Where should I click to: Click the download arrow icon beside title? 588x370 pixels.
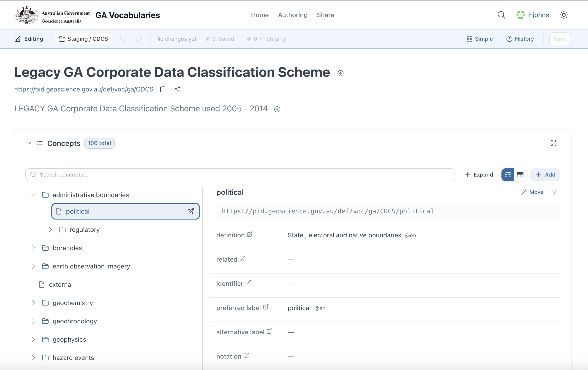(x=340, y=73)
